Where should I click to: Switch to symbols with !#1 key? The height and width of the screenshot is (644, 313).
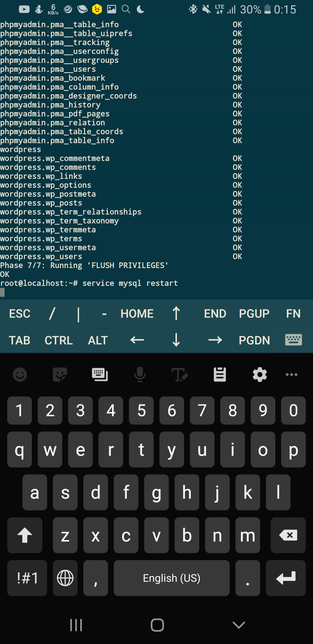[27, 578]
